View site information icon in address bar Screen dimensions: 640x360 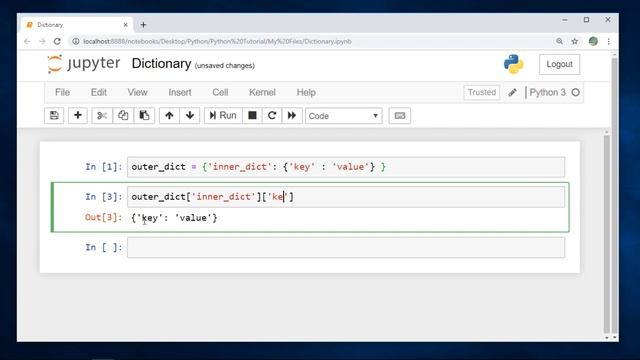(76, 41)
